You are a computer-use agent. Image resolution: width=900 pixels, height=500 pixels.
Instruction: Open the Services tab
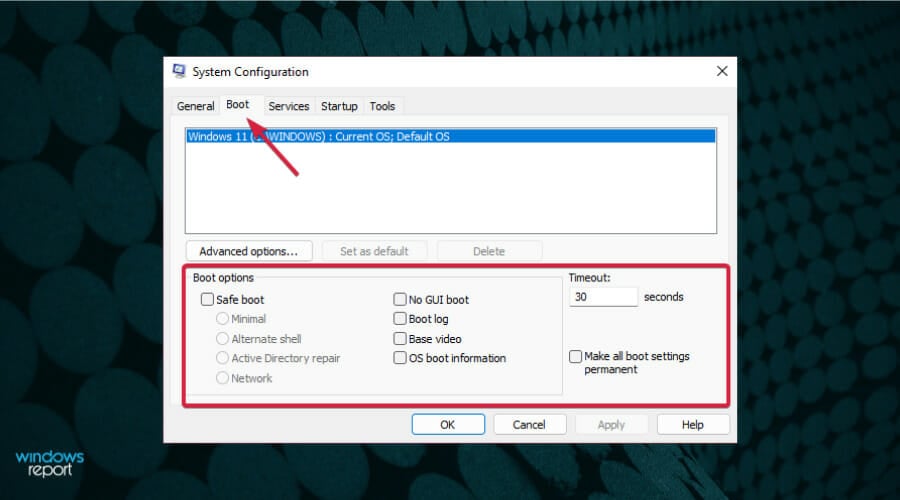tap(289, 106)
